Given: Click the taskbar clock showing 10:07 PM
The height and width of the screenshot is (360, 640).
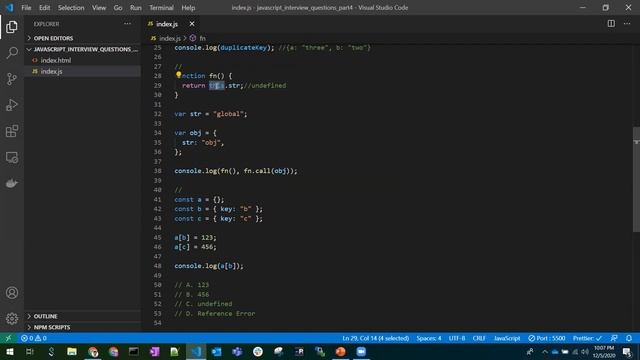Looking at the screenshot, I should (x=604, y=351).
